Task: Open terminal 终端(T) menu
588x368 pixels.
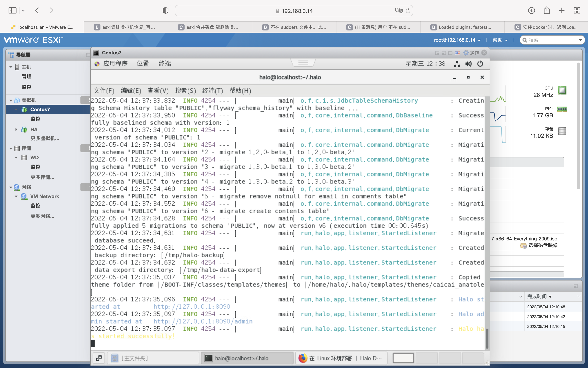Action: 213,91
